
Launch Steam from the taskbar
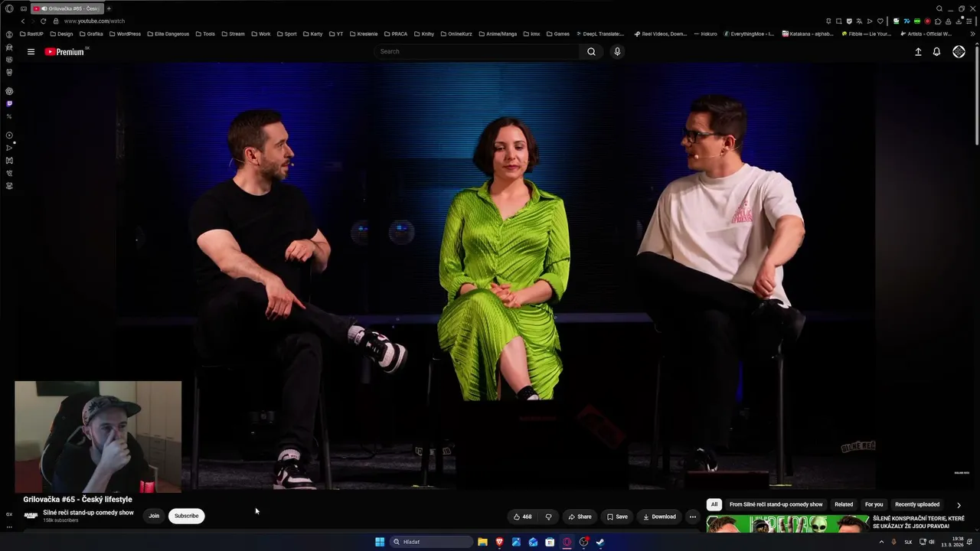[x=600, y=542]
